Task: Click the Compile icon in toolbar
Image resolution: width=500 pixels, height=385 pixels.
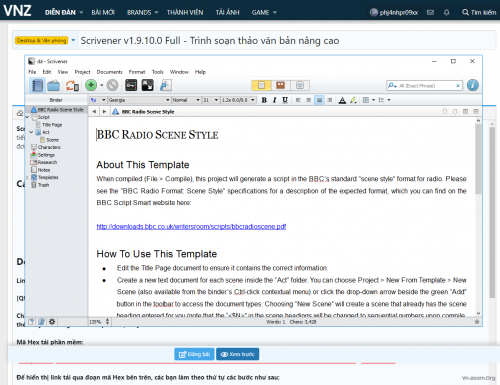Action: pos(165,85)
